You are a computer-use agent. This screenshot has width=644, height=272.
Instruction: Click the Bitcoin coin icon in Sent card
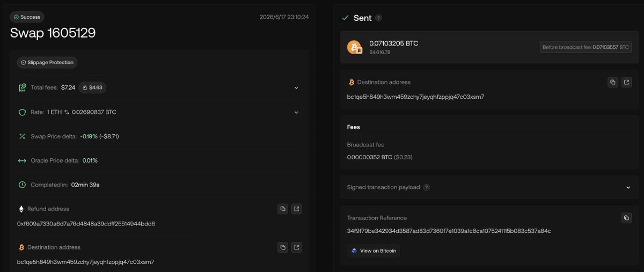(x=354, y=47)
